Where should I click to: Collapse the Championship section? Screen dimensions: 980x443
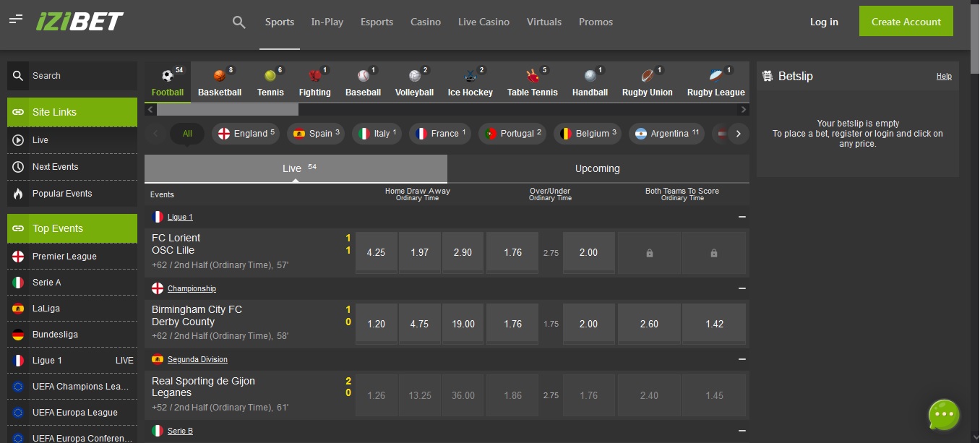click(x=742, y=288)
